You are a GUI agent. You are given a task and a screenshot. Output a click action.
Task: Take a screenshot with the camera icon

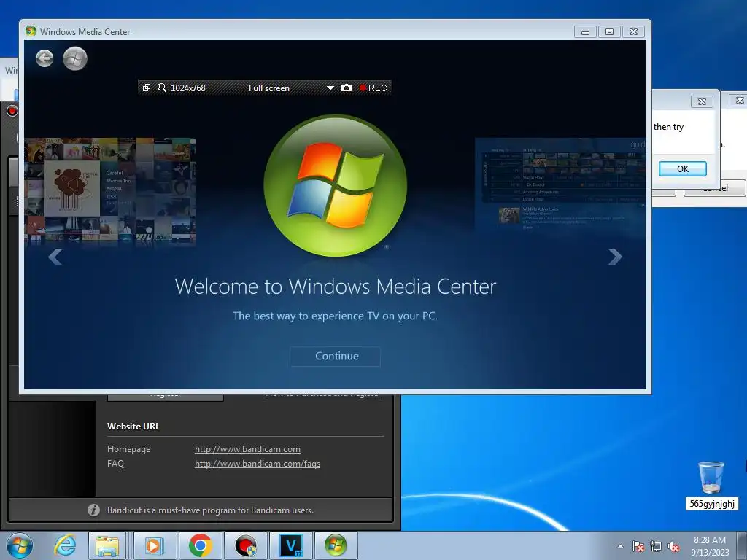tap(347, 87)
